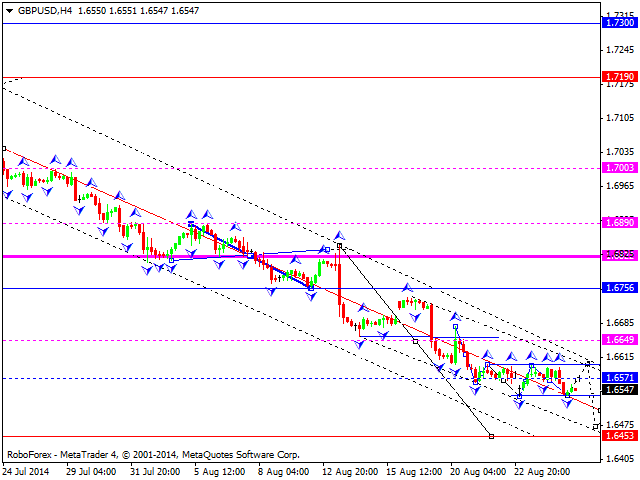Click the square anchor at the 12 Aug peak
The image size is (640, 480).
[339, 246]
